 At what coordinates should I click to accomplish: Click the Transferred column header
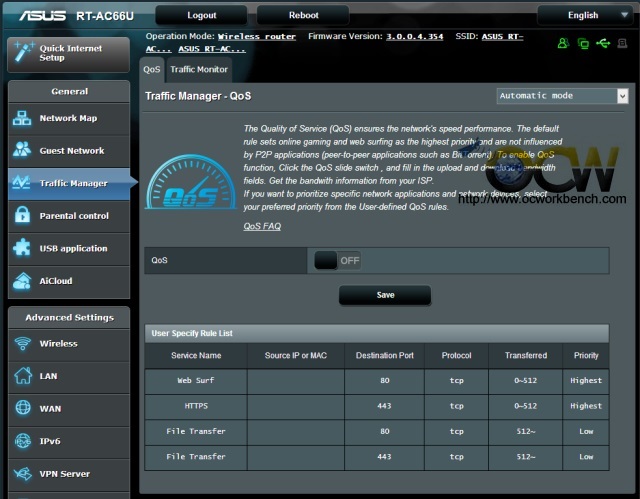526,355
